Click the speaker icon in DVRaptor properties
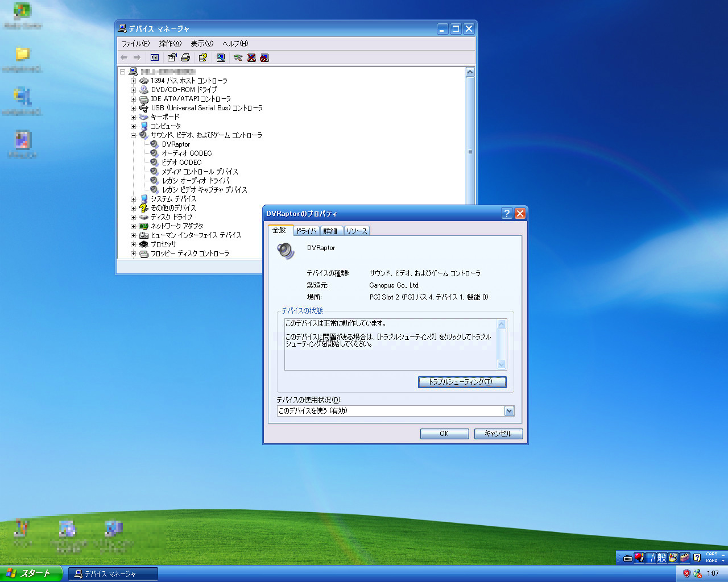 coord(286,251)
